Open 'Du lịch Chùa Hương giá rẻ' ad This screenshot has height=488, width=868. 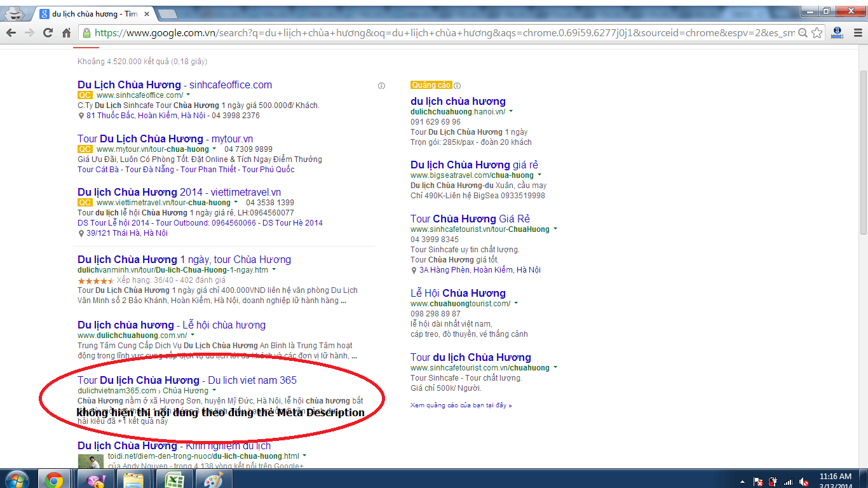coord(474,165)
